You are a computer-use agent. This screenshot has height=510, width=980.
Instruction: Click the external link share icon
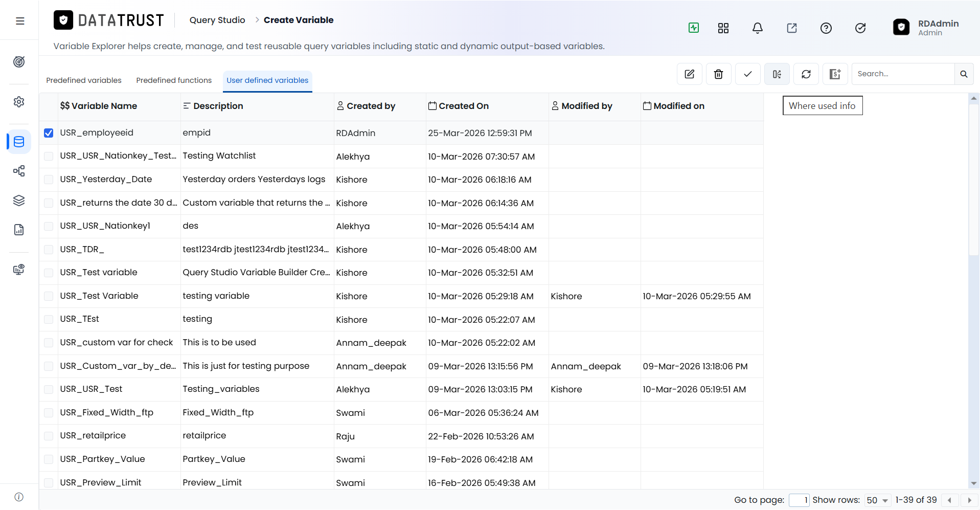click(x=792, y=28)
